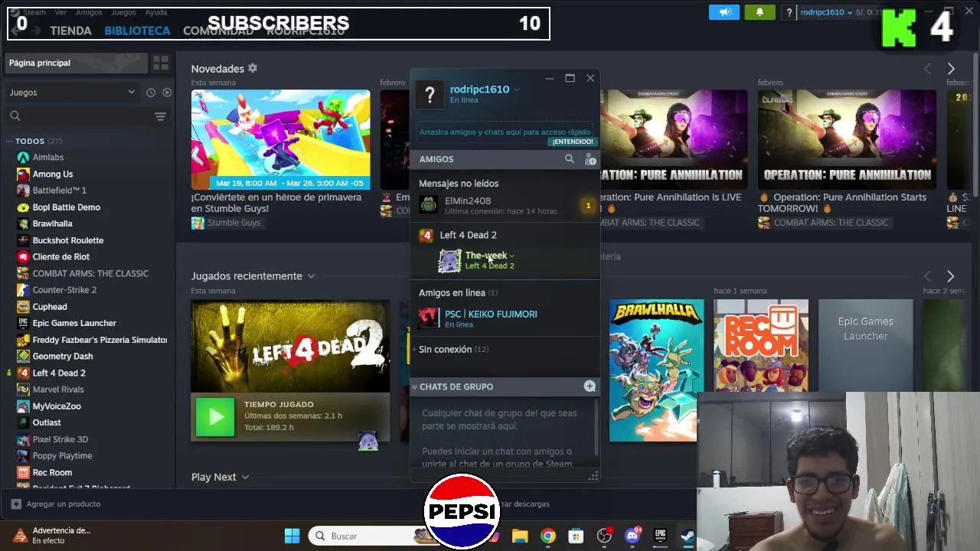Open the Aimlabs game entry
This screenshot has width=980, height=551.
[47, 157]
